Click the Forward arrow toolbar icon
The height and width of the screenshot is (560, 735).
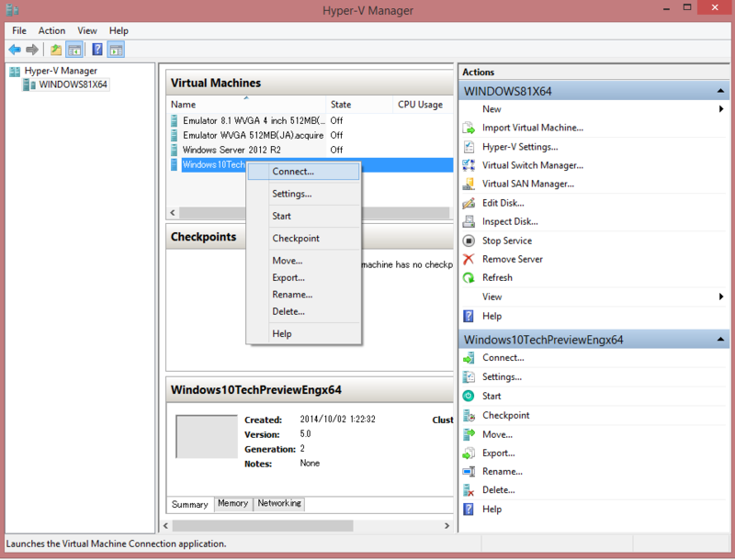tap(32, 50)
